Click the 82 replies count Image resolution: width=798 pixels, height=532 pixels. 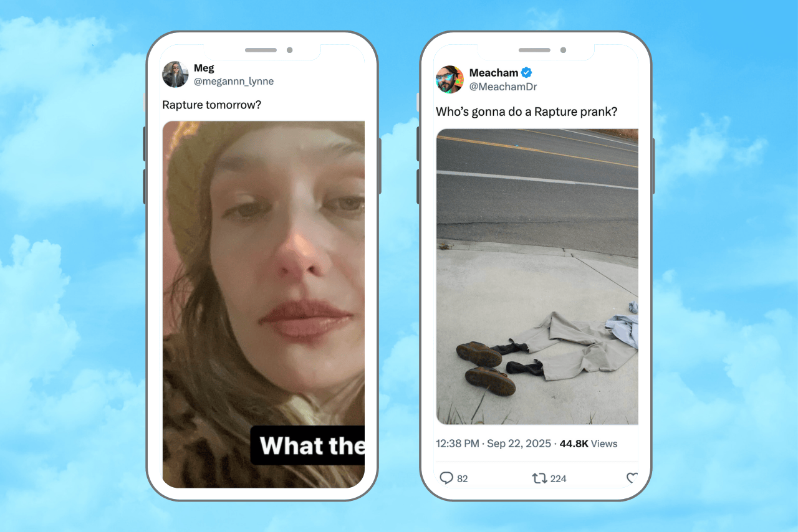click(463, 478)
